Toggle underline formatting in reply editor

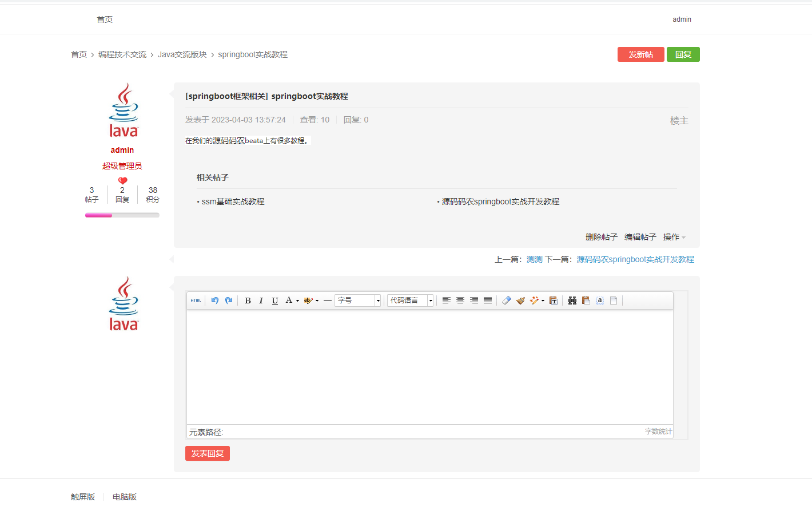tap(274, 301)
